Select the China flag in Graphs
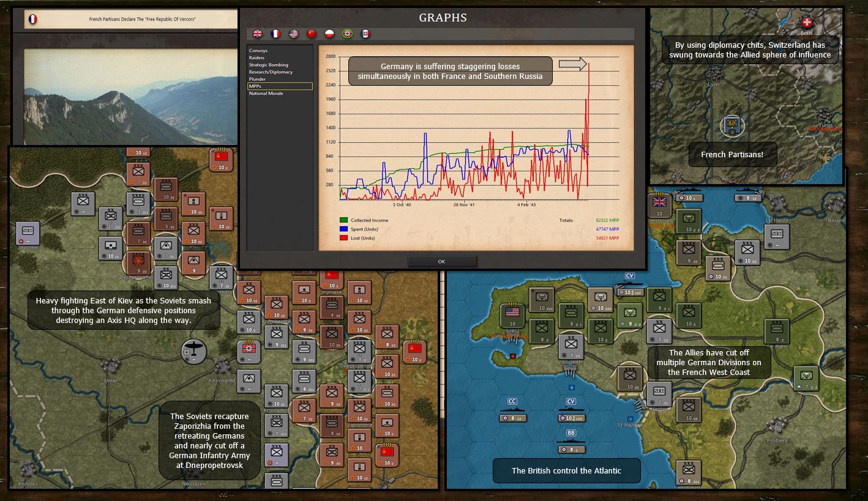868x501 pixels. coord(312,34)
